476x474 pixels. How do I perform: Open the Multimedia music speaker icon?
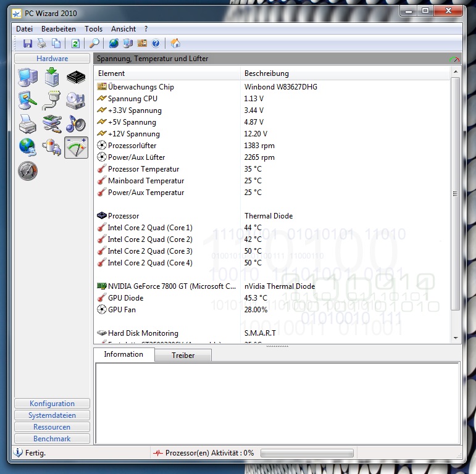click(x=75, y=124)
